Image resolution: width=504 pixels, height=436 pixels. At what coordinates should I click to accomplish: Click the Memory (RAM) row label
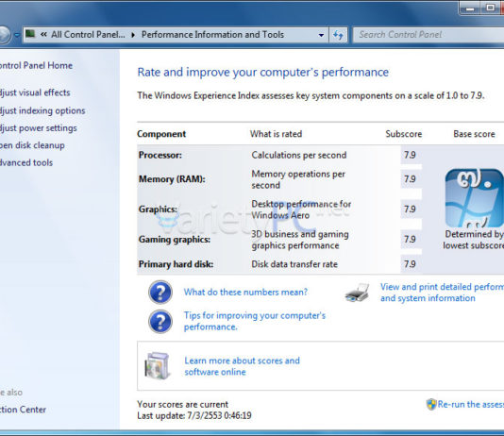click(172, 179)
